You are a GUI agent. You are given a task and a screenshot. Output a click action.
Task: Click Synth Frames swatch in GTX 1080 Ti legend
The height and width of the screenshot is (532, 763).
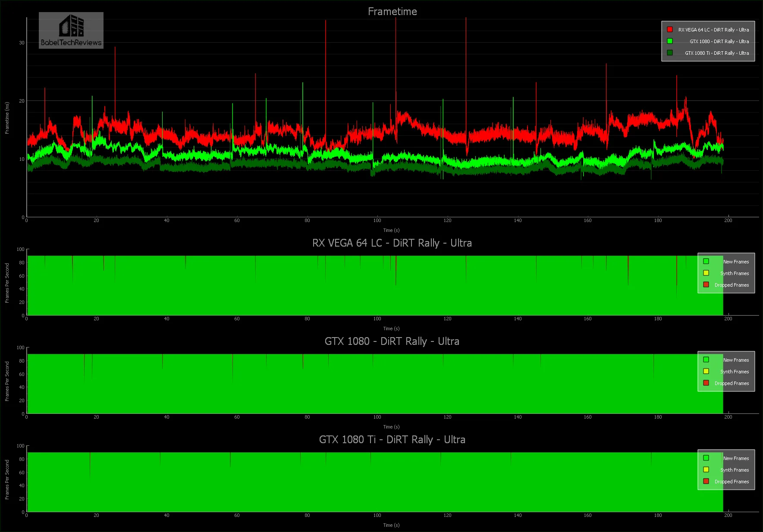[706, 469]
